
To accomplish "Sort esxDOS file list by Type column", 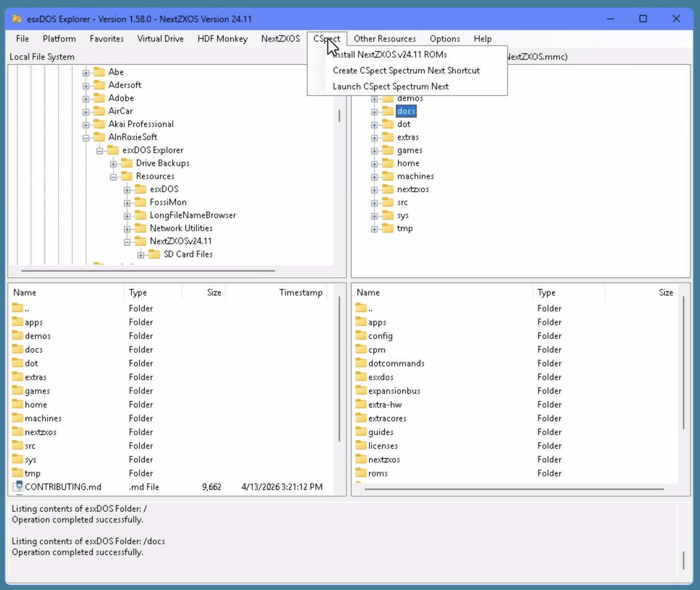I will (569, 293).
